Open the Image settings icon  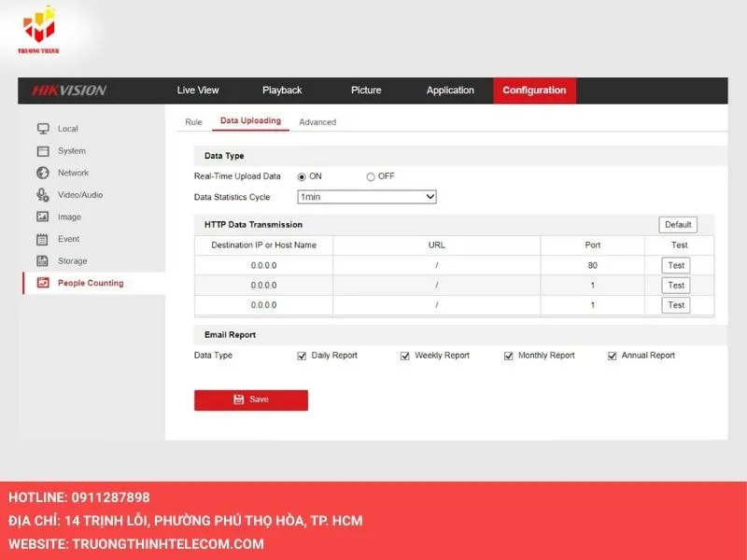pos(41,217)
